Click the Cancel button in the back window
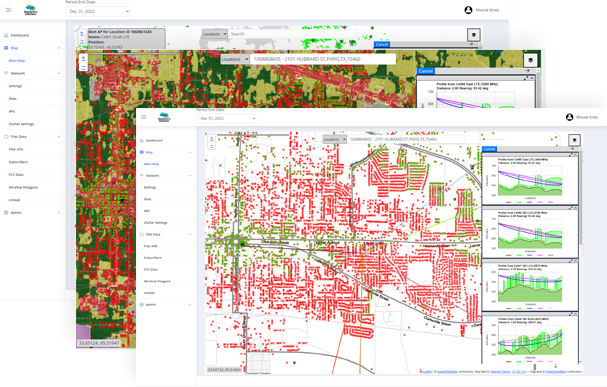Viewport: 607px width, 387px height. point(382,44)
